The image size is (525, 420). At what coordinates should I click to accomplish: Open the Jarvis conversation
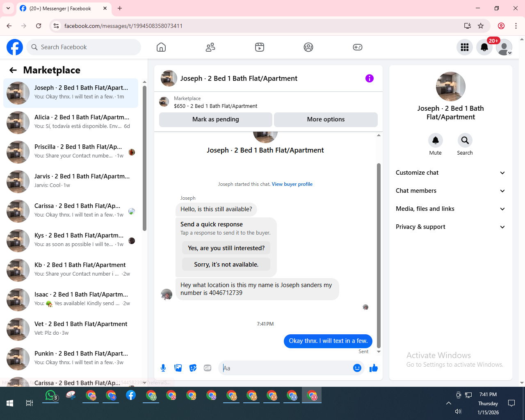71,182
